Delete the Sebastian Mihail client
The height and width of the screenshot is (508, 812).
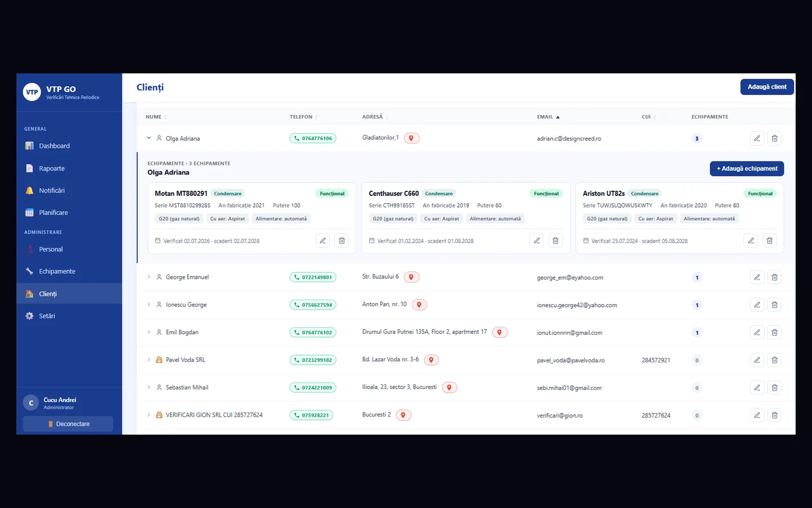click(x=775, y=388)
